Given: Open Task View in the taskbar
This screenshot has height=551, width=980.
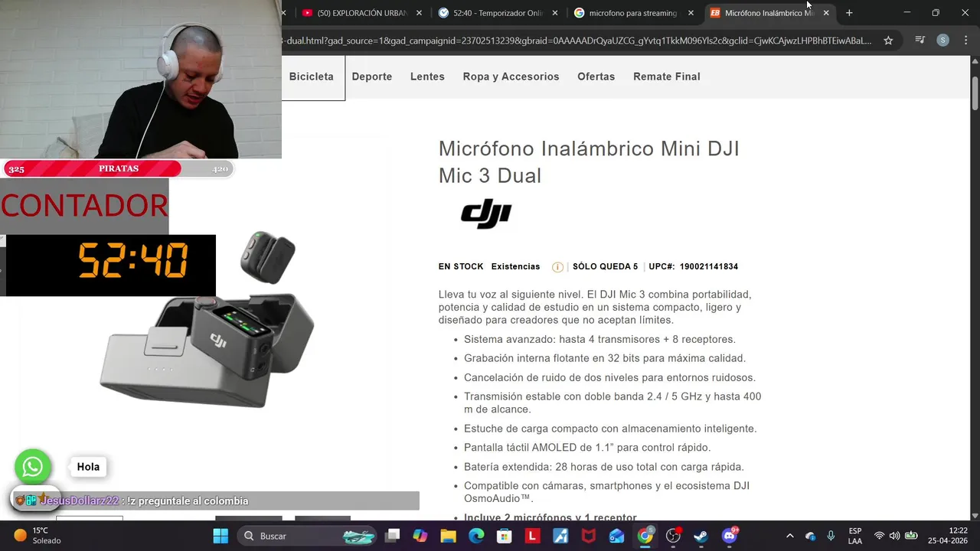Looking at the screenshot, I should (393, 536).
